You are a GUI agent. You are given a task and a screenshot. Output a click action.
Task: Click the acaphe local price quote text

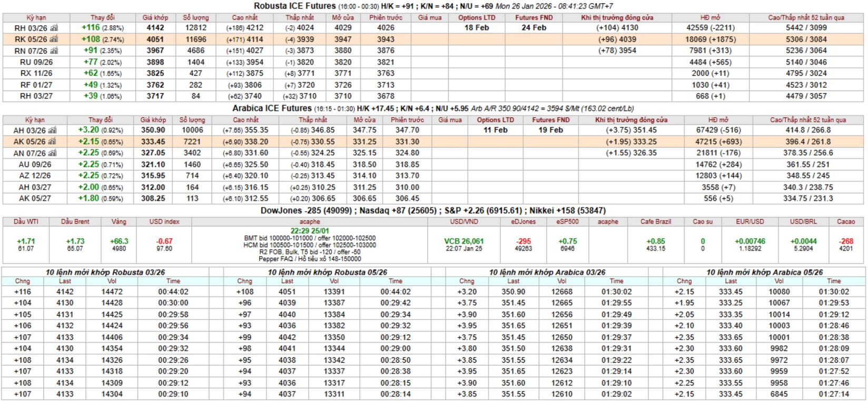310,245
